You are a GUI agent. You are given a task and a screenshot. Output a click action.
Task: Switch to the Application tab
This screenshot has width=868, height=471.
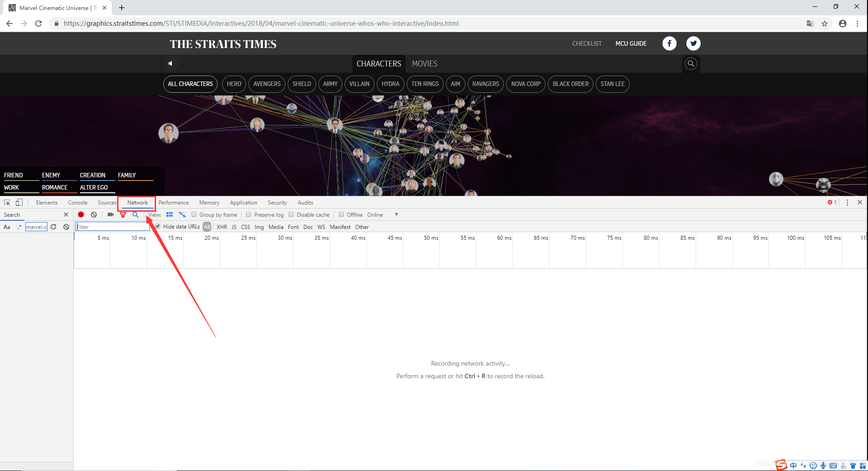(x=243, y=203)
